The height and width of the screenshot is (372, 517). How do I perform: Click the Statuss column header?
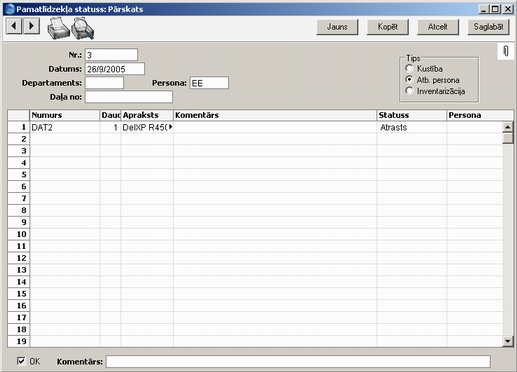412,115
